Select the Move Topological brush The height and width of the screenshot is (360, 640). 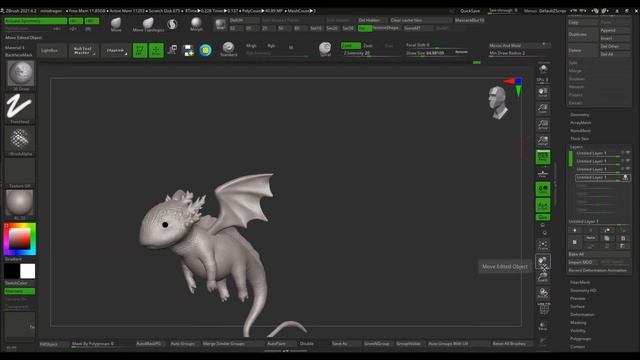pyautogui.click(x=148, y=24)
